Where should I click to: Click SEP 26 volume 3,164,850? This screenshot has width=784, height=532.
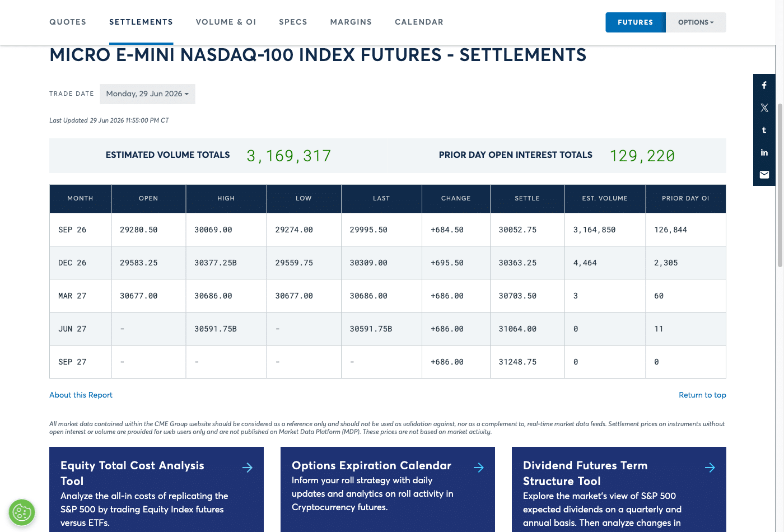(x=594, y=230)
